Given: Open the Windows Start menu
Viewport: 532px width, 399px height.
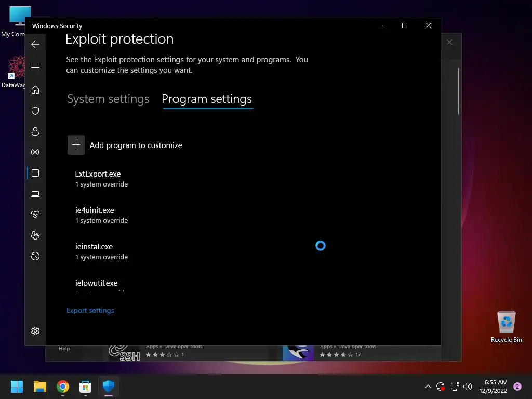Looking at the screenshot, I should click(x=17, y=387).
